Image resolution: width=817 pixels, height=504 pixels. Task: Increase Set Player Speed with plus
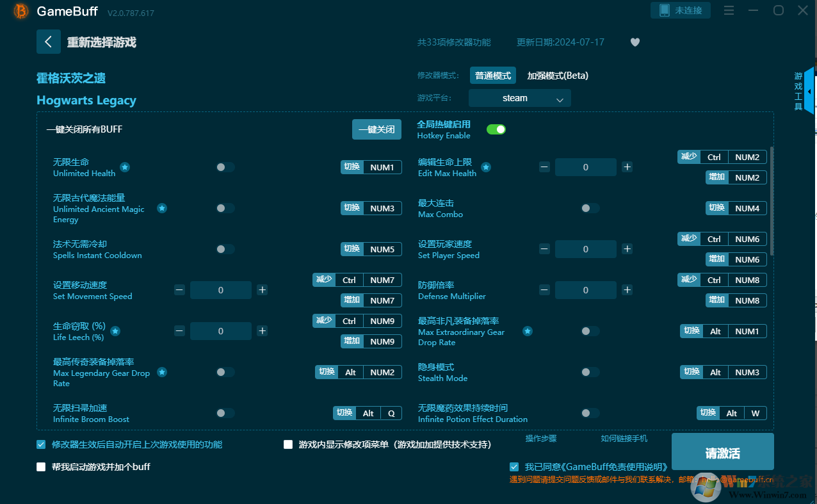[627, 249]
